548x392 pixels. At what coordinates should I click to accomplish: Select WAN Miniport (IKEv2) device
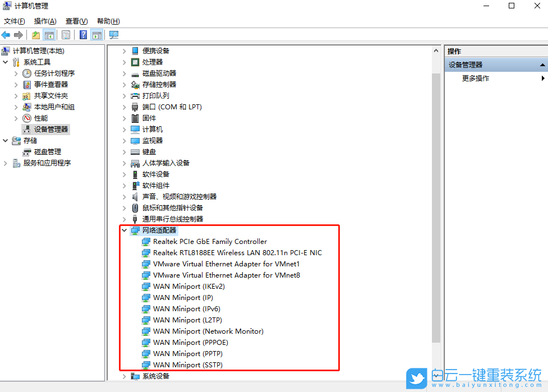click(x=188, y=286)
